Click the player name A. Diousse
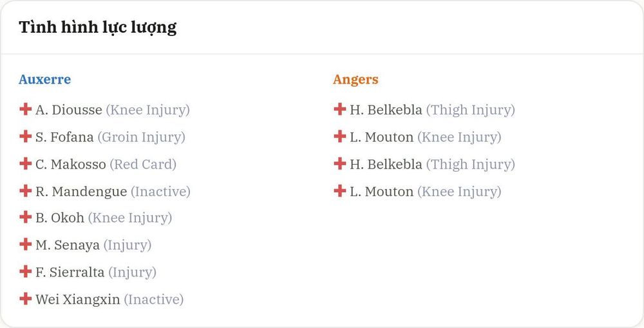Image resolution: width=644 pixels, height=328 pixels. pos(69,110)
